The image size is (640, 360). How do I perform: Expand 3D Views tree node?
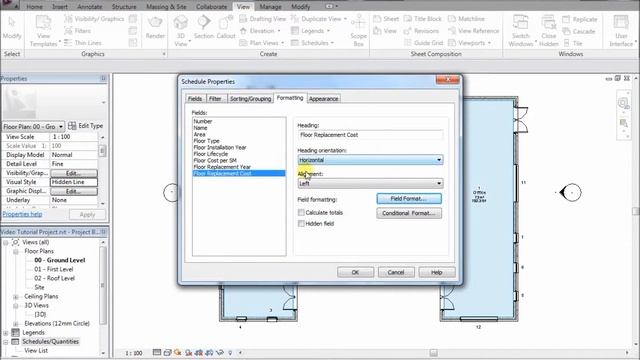pyautogui.click(x=16, y=306)
